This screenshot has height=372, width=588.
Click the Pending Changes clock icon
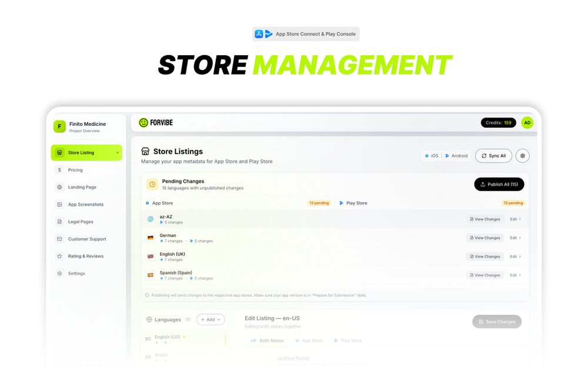pos(152,184)
